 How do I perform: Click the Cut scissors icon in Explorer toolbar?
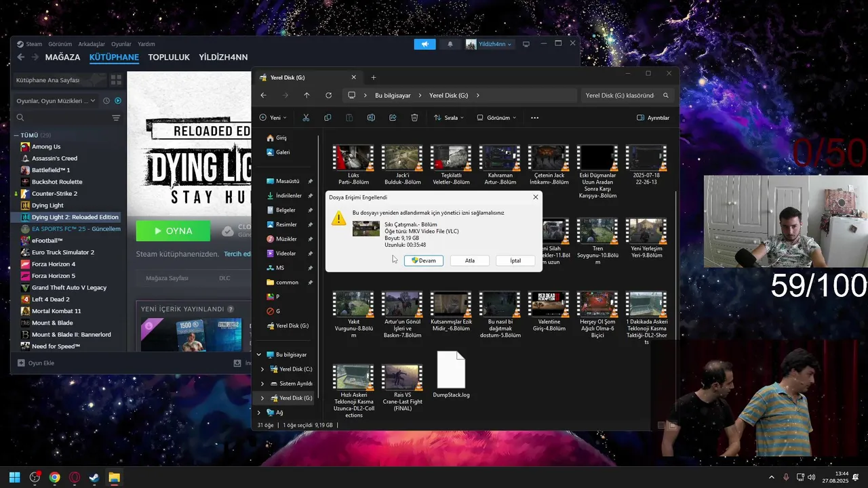coord(306,117)
